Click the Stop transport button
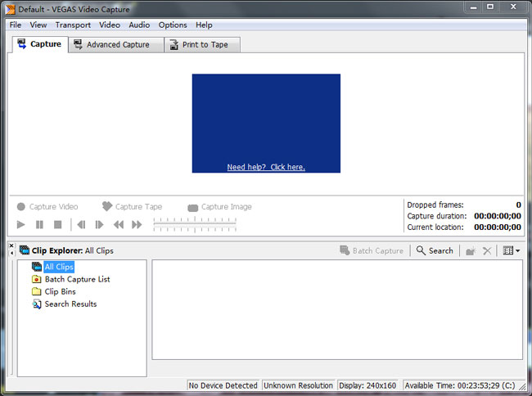532x396 pixels. (57, 224)
